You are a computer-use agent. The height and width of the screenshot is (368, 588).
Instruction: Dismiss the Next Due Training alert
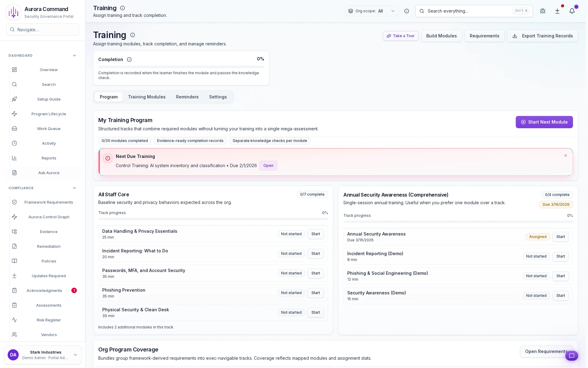pos(566,155)
